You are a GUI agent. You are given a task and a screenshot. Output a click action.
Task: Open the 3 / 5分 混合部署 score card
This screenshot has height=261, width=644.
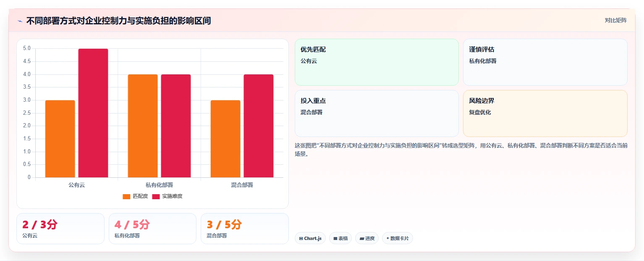click(x=245, y=229)
